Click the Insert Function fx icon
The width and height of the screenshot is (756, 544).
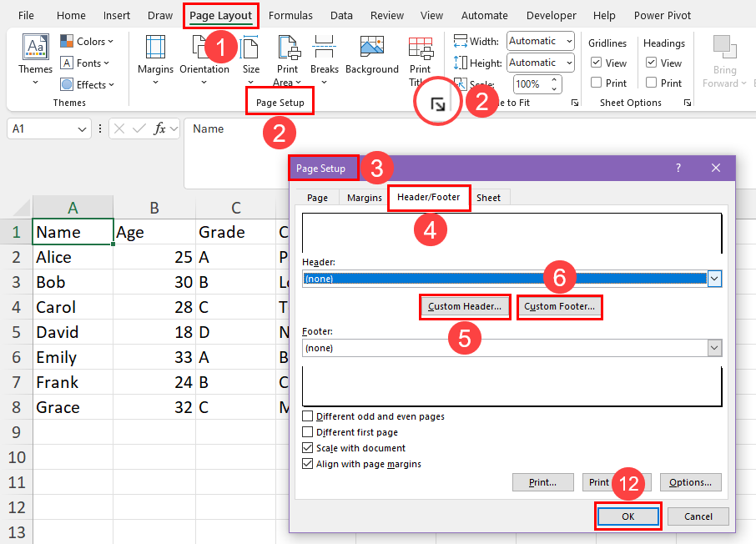159,128
